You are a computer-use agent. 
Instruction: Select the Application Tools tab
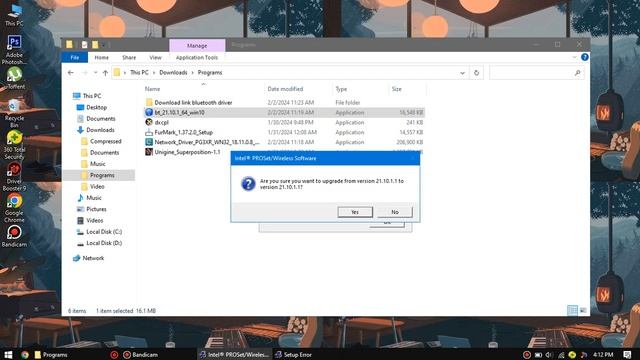point(197,58)
